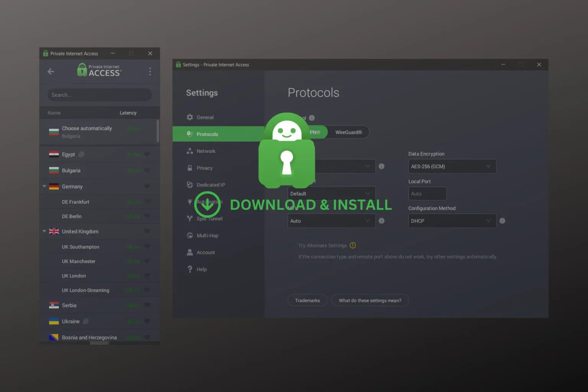588x392 pixels.
Task: Click the Serbia flag icon
Action: click(x=54, y=305)
